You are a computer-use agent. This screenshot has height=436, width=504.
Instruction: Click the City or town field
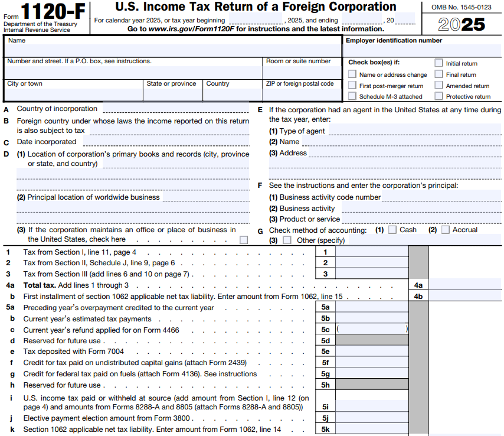(74, 95)
